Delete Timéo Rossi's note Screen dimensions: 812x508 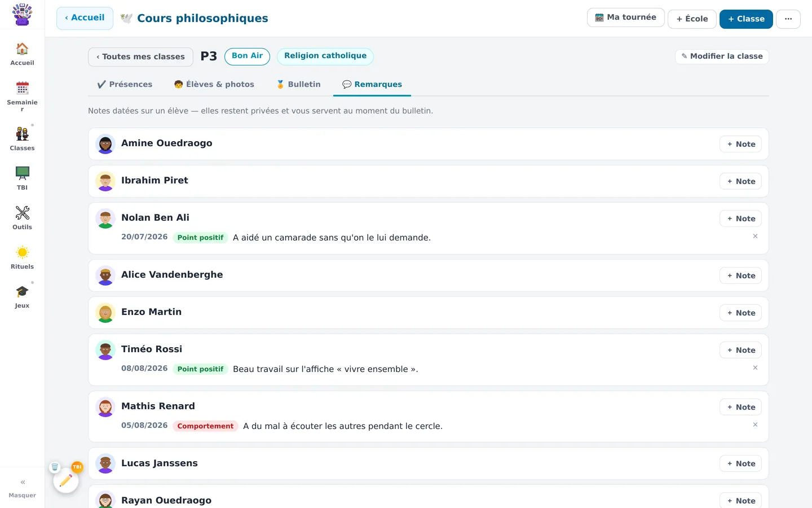click(755, 368)
